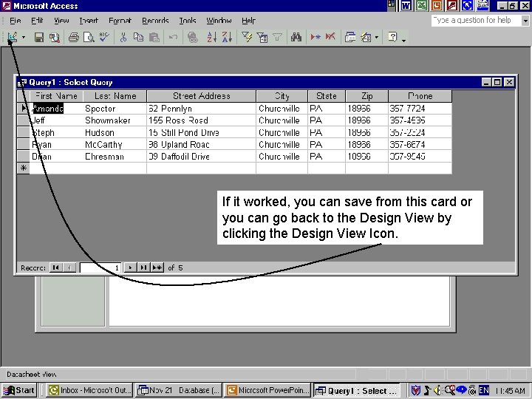532x399 pixels.
Task: Click the Find binoculars icon
Action: pos(296,38)
